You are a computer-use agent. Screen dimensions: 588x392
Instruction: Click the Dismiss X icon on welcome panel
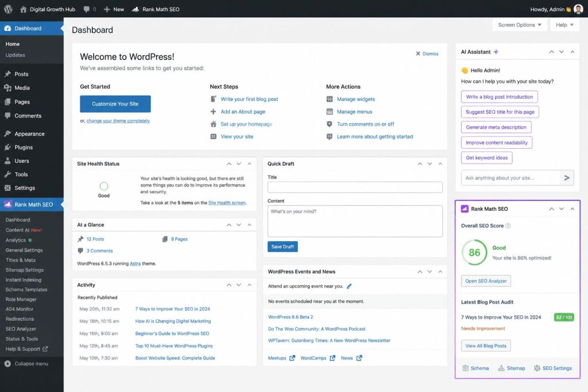click(x=418, y=53)
